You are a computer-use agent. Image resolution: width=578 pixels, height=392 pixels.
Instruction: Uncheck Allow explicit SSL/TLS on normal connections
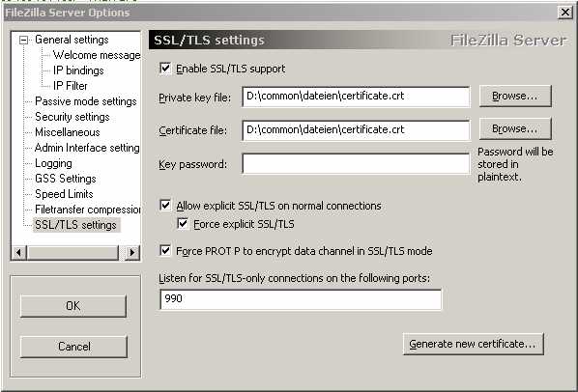coord(165,205)
